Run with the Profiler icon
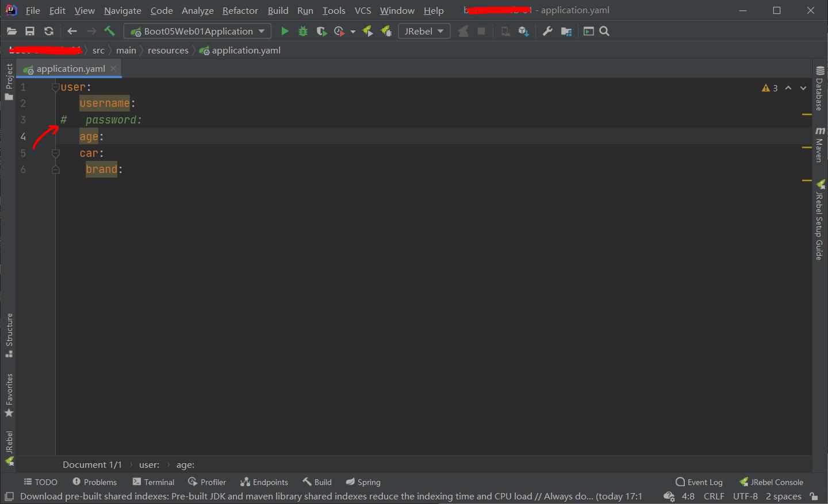This screenshot has width=828, height=504. tap(339, 32)
